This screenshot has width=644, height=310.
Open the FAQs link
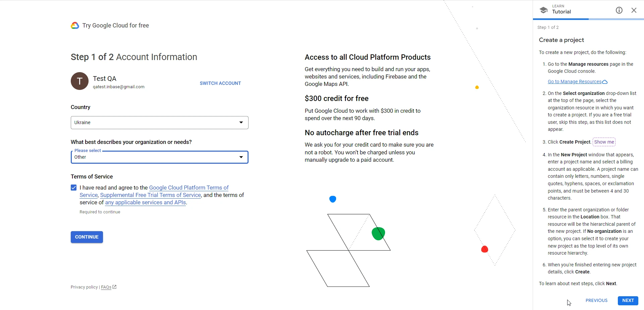coord(106,287)
